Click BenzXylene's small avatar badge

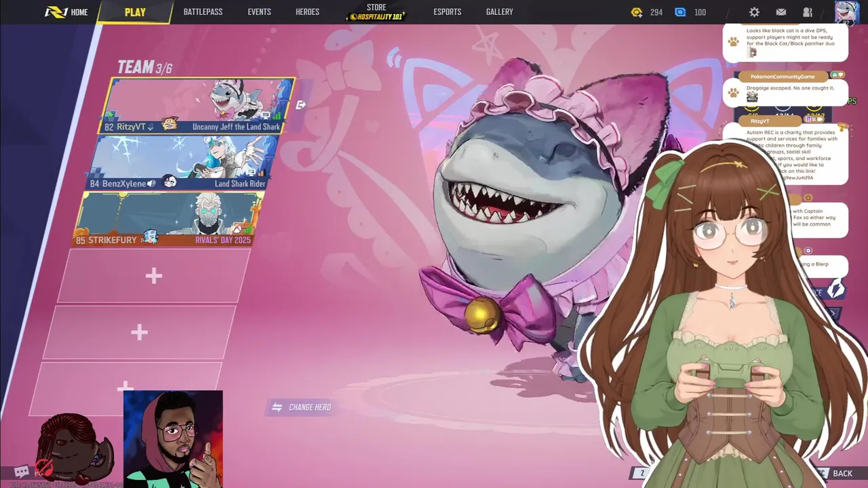click(170, 181)
